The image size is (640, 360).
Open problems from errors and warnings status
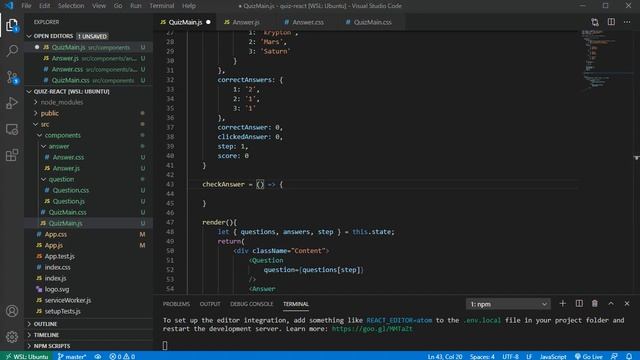click(122, 356)
